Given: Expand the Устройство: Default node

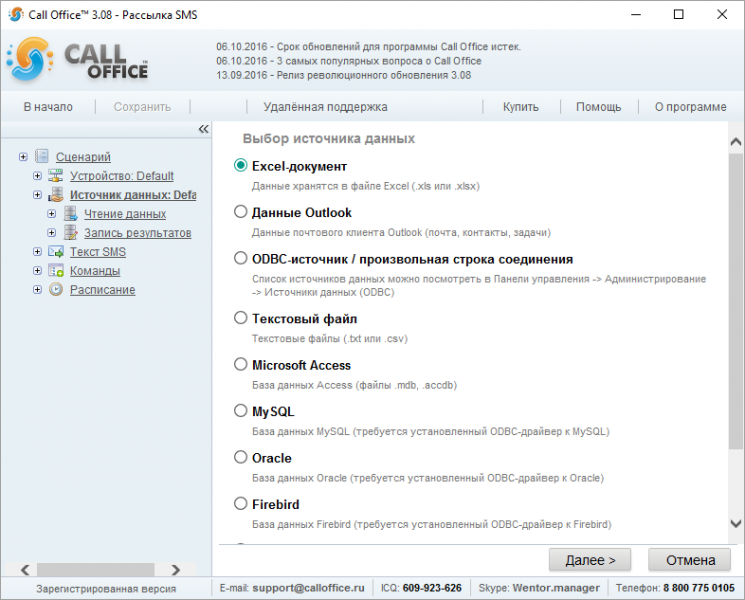Looking at the screenshot, I should 37,176.
